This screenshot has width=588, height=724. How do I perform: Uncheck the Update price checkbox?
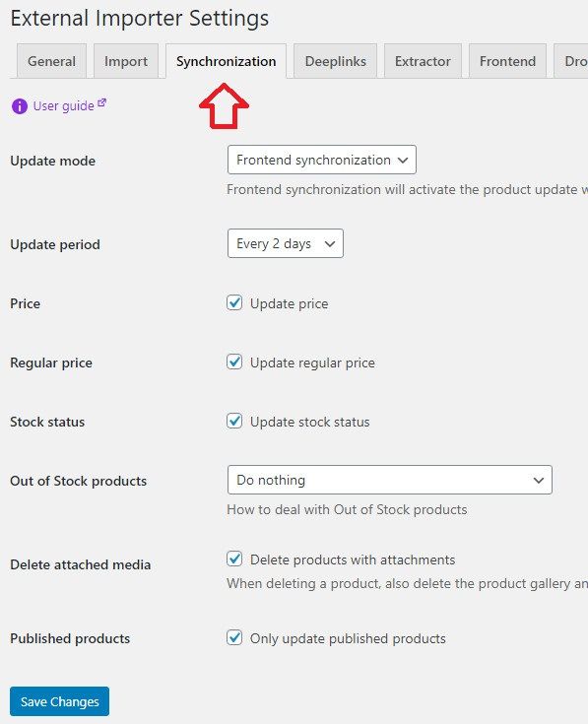pyautogui.click(x=234, y=303)
